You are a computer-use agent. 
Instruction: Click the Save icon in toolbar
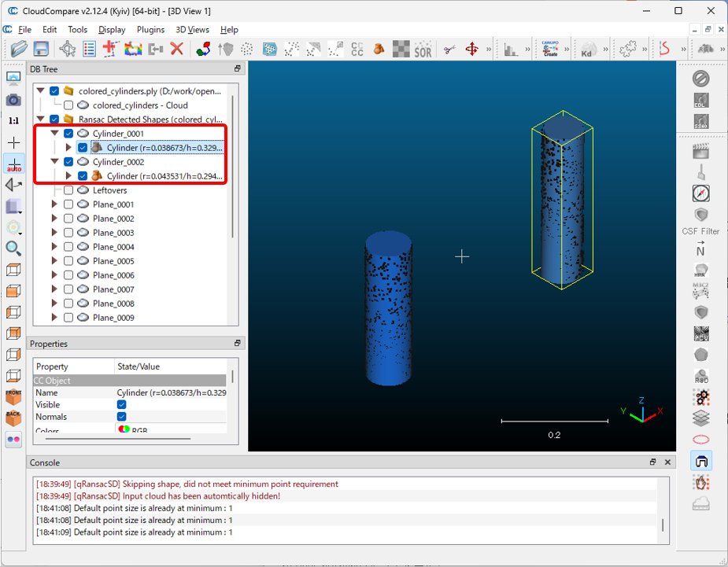click(x=40, y=49)
